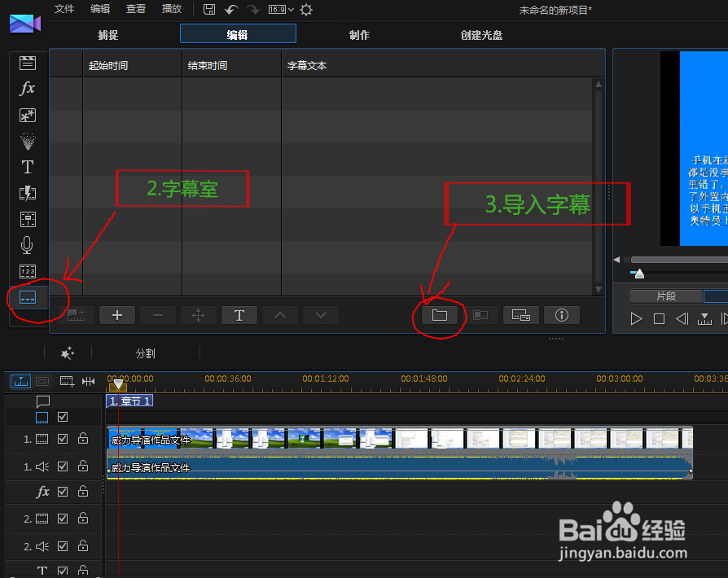
Task: Stop the preview playback
Action: (659, 319)
